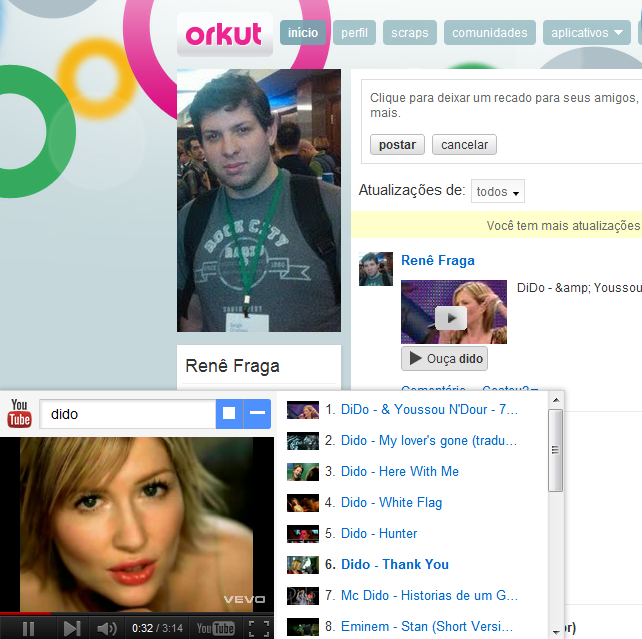Click the cancelar button
This screenshot has width=642, height=639.
tap(464, 145)
